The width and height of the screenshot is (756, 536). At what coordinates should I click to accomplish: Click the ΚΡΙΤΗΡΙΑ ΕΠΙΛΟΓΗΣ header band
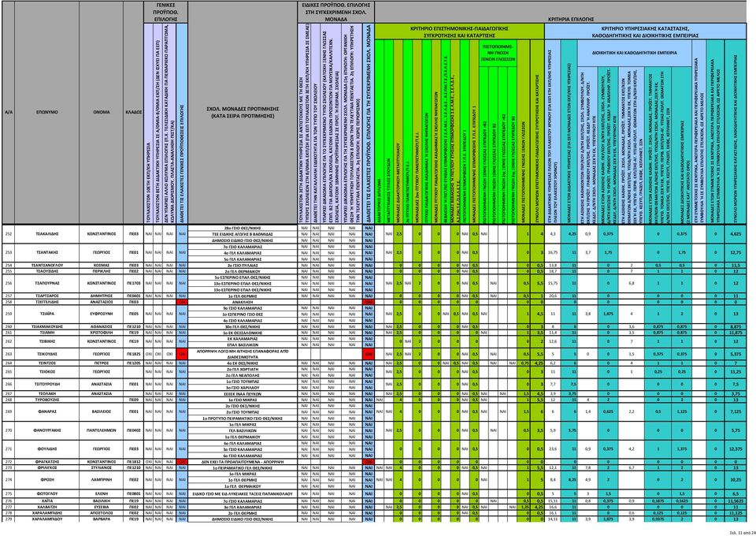pyautogui.click(x=570, y=19)
